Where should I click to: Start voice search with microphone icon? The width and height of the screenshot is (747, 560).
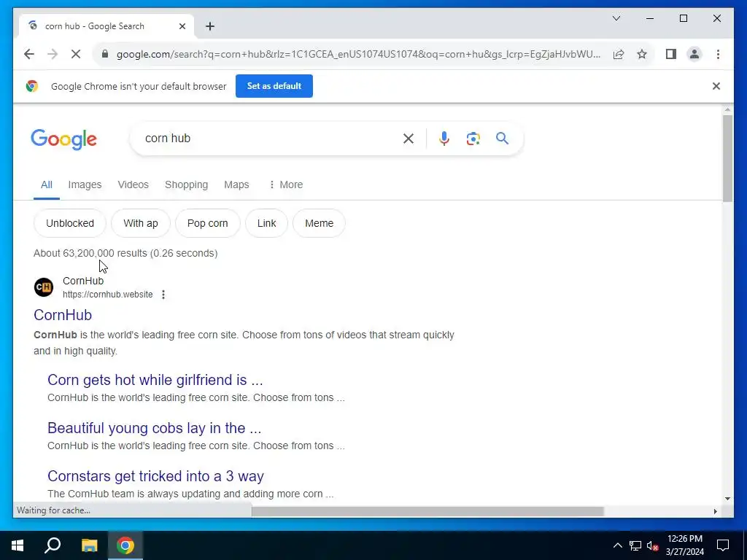coord(444,139)
